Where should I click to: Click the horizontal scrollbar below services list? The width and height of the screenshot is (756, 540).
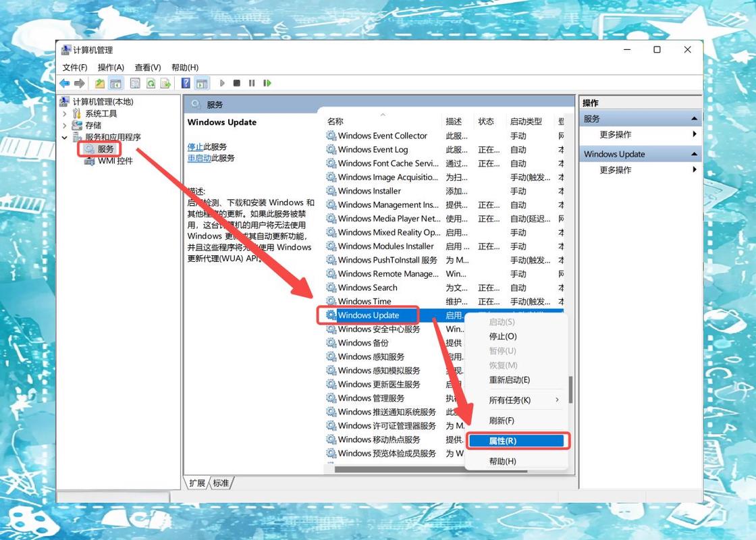[431, 469]
